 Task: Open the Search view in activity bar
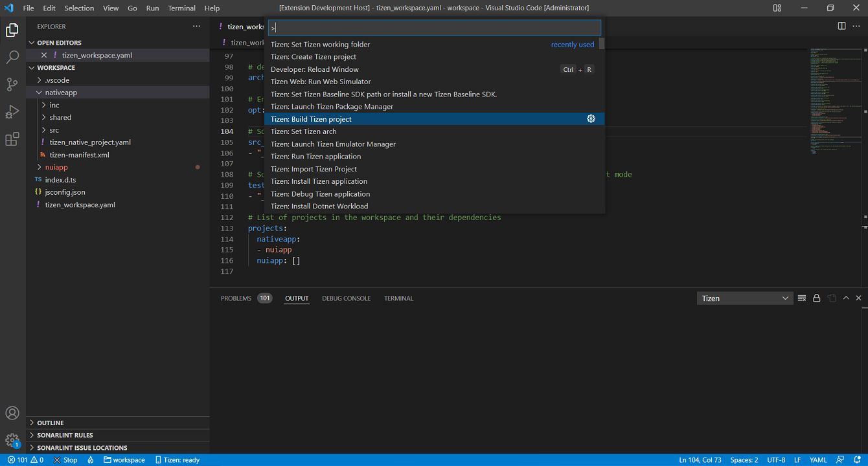12,58
